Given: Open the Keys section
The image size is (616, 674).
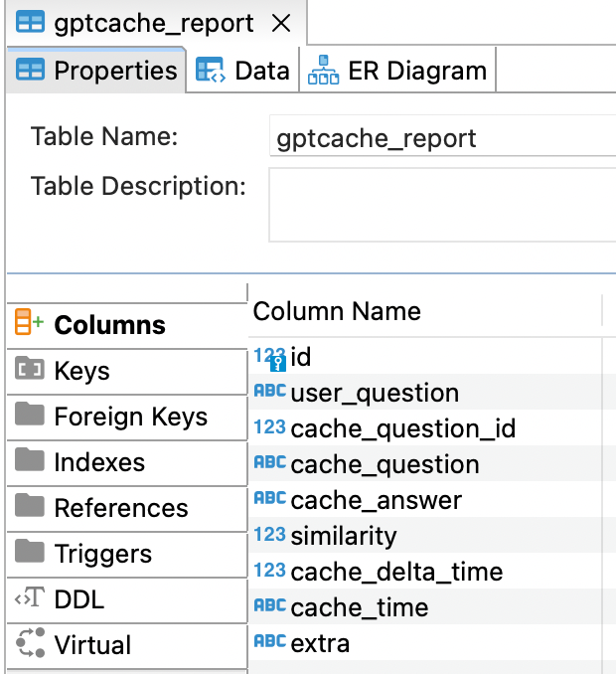Looking at the screenshot, I should click(127, 371).
